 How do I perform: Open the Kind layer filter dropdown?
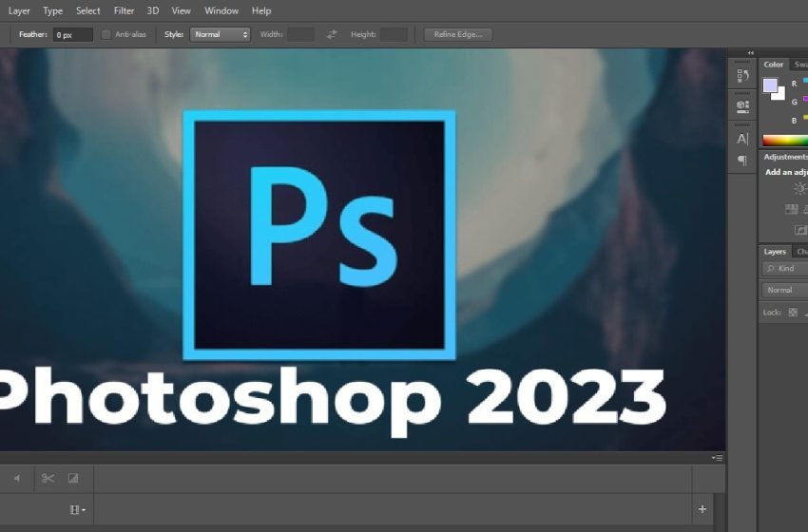[x=785, y=268]
